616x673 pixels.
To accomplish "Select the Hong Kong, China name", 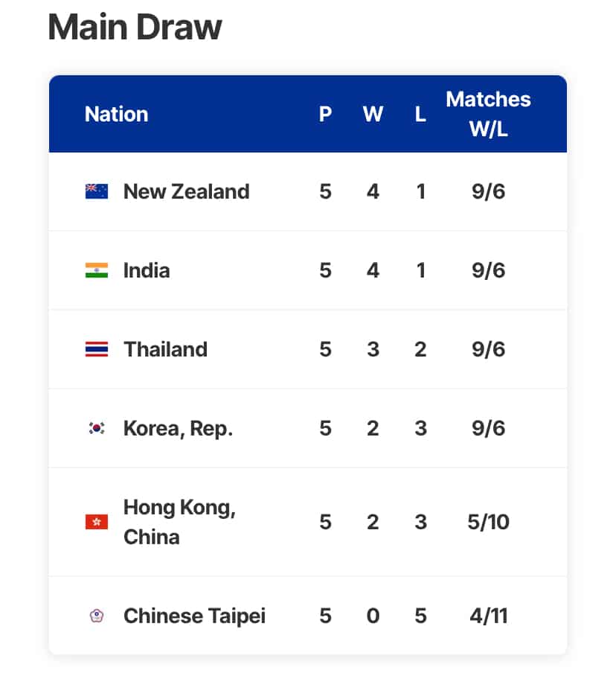I will point(179,522).
